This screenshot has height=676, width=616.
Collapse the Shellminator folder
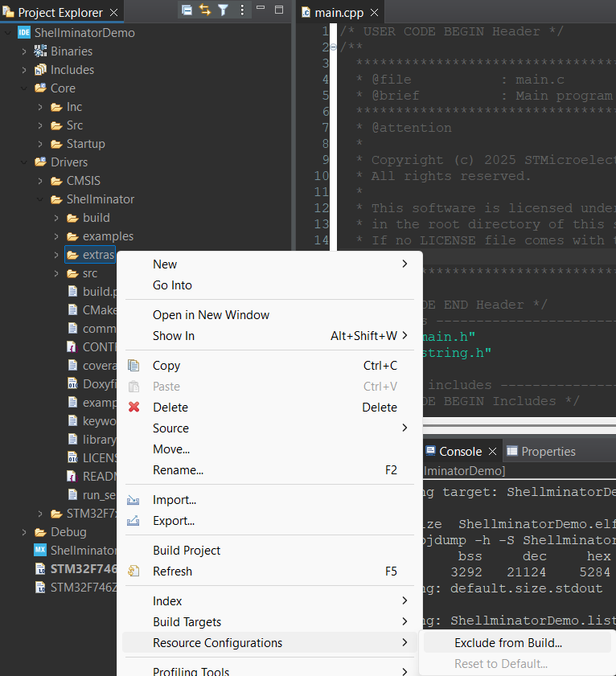(x=40, y=199)
